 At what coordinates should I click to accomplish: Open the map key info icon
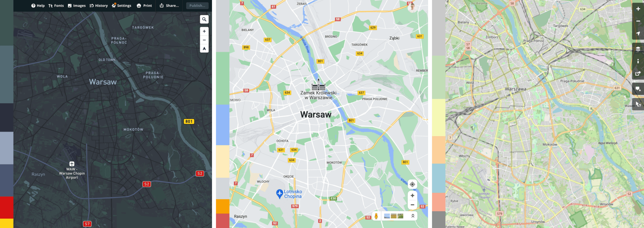click(638, 61)
